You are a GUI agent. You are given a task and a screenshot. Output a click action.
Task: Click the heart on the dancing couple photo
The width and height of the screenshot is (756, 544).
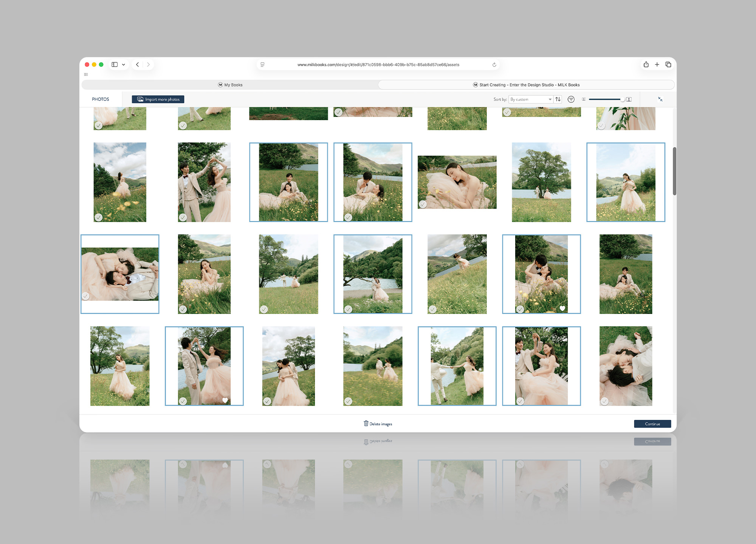[x=225, y=400]
